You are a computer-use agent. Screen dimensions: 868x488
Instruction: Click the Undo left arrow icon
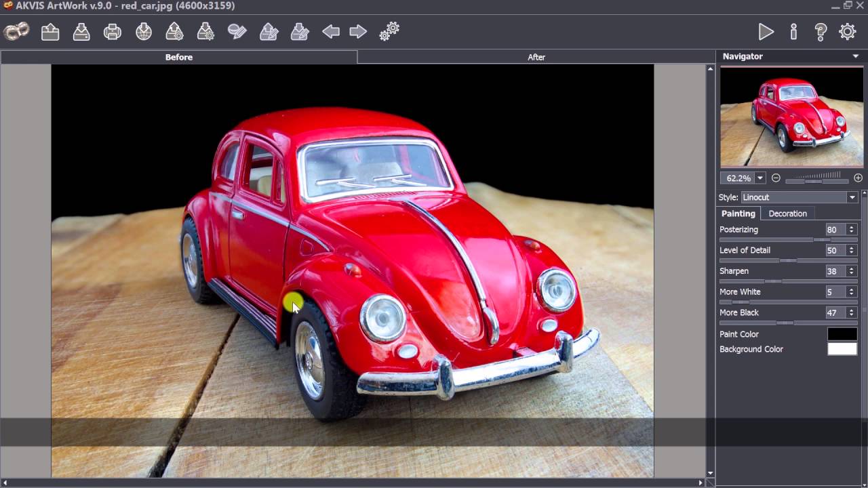tap(331, 32)
